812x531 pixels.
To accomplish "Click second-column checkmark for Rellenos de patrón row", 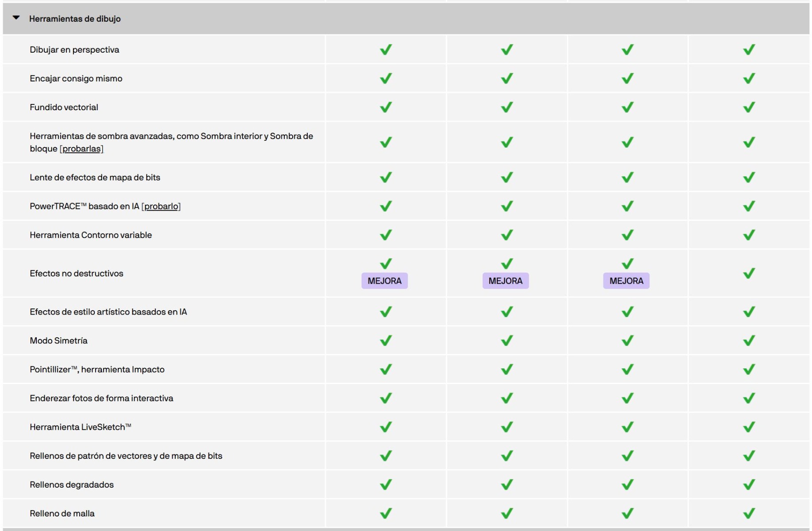I will click(x=507, y=456).
